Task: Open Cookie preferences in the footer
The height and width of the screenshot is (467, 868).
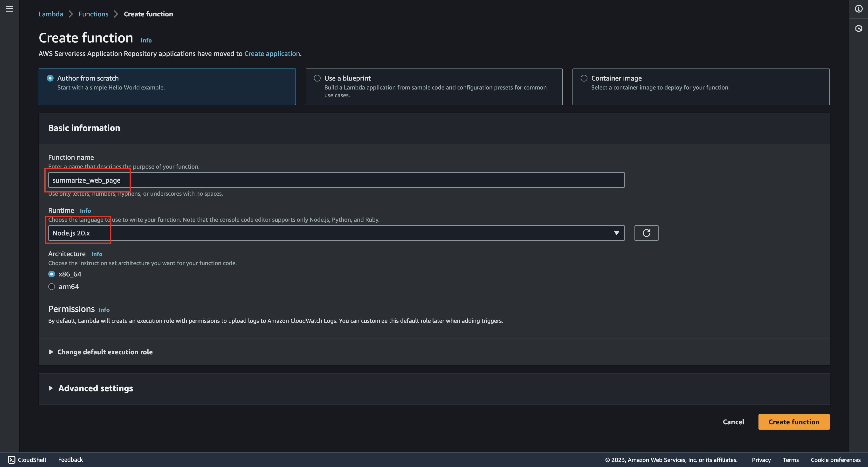Action: click(835, 460)
